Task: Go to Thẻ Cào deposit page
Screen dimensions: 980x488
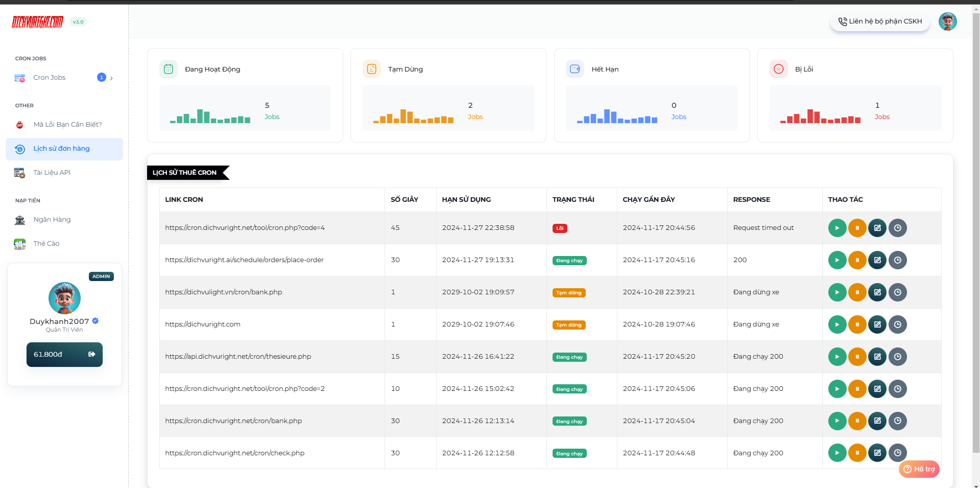Action: (x=64, y=244)
